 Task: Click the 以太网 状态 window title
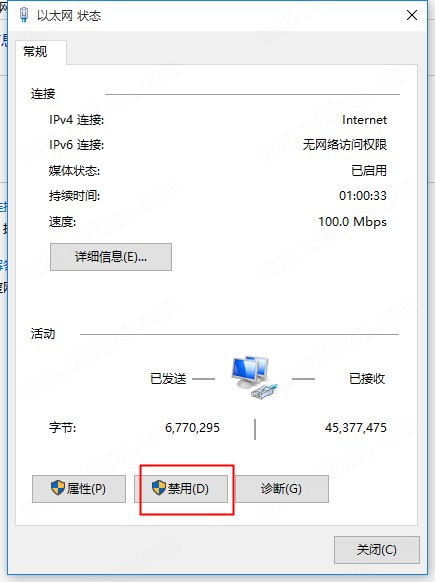69,16
